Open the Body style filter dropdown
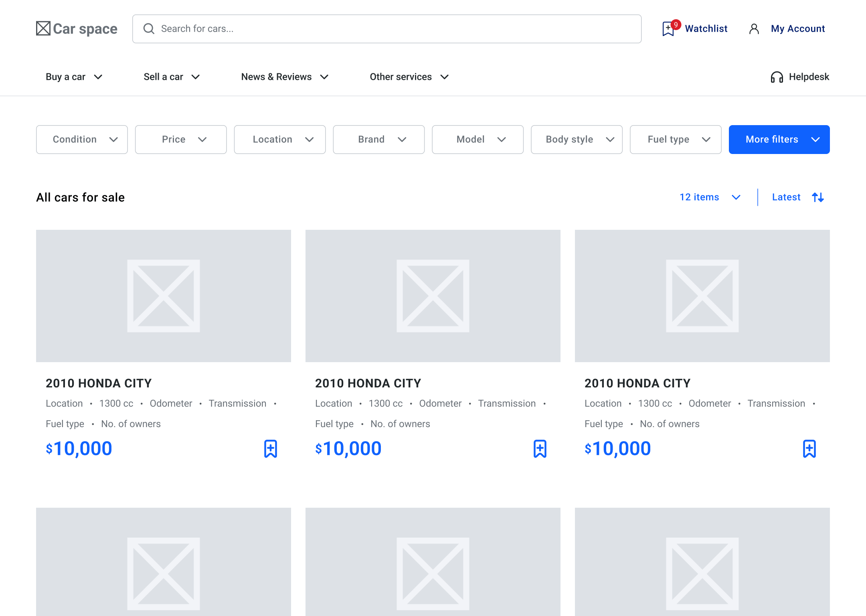Image resolution: width=866 pixels, height=616 pixels. pos(577,140)
